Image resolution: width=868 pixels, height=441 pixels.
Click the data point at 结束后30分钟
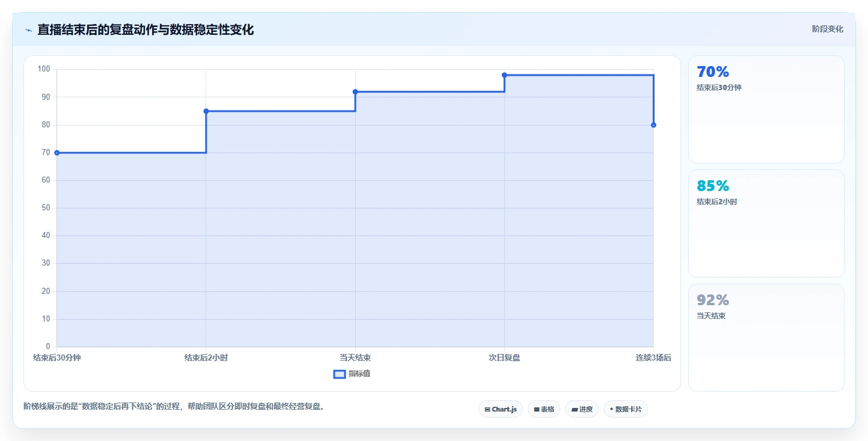click(57, 153)
